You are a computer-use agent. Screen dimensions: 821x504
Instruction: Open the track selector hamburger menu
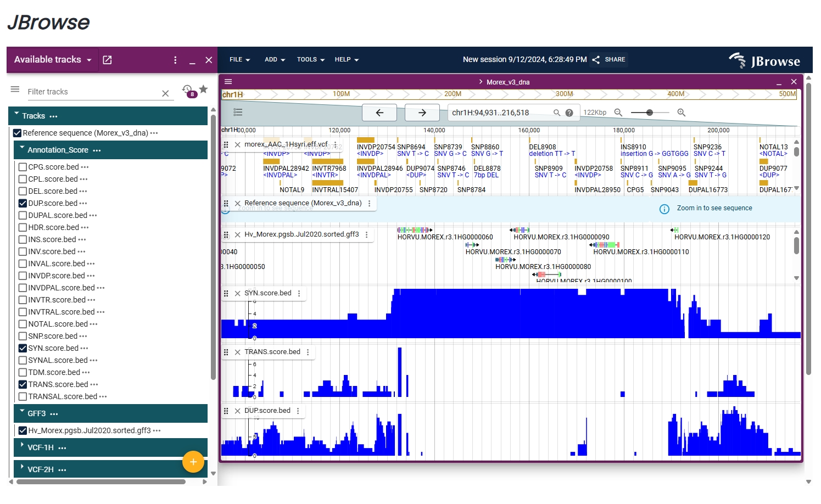click(x=15, y=89)
